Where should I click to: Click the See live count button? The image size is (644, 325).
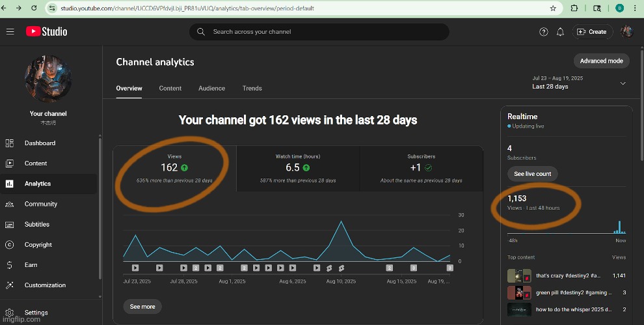pyautogui.click(x=532, y=174)
